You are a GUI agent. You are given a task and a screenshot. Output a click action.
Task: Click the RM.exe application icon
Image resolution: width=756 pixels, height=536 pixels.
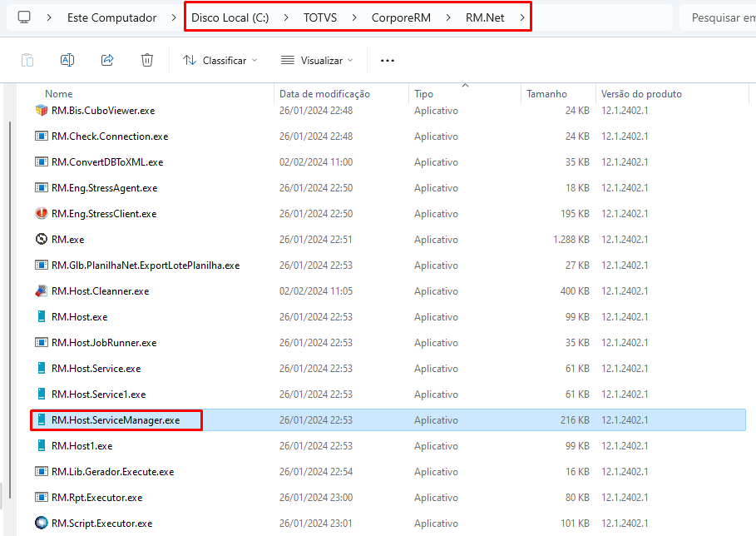(x=42, y=240)
